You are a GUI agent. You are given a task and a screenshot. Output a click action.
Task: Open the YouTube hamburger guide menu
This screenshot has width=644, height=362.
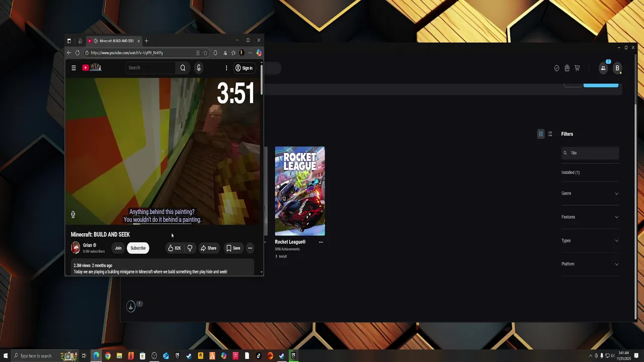click(73, 68)
